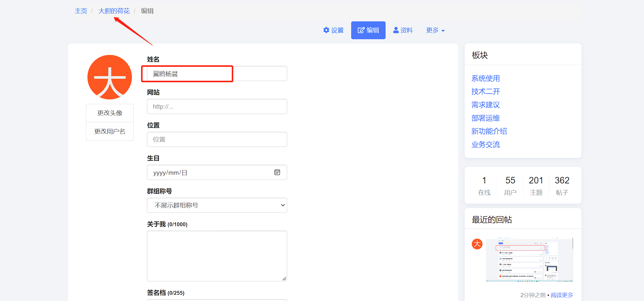Click 更改用户名 button

110,132
